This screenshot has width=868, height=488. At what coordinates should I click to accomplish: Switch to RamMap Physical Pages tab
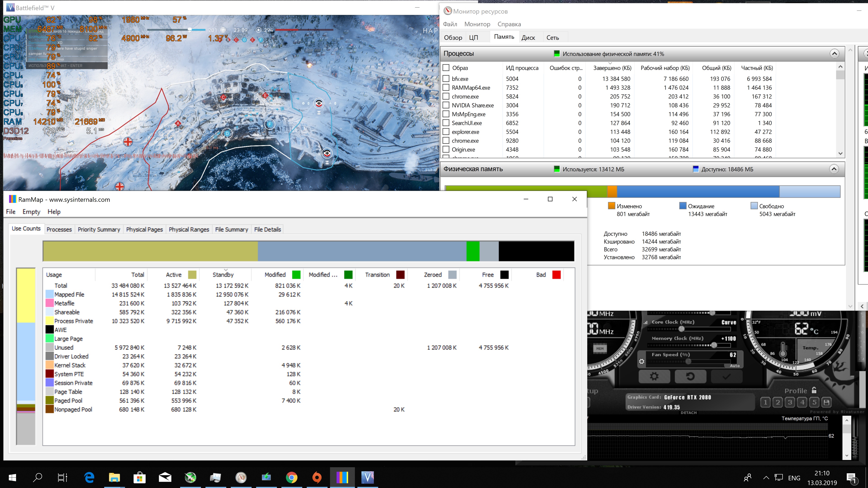[x=144, y=229]
